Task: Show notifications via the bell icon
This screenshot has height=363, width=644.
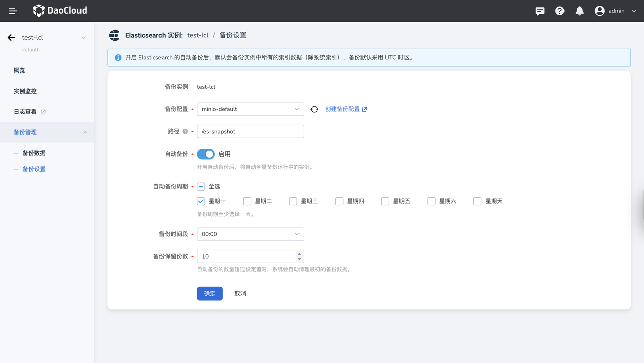Action: (x=579, y=11)
